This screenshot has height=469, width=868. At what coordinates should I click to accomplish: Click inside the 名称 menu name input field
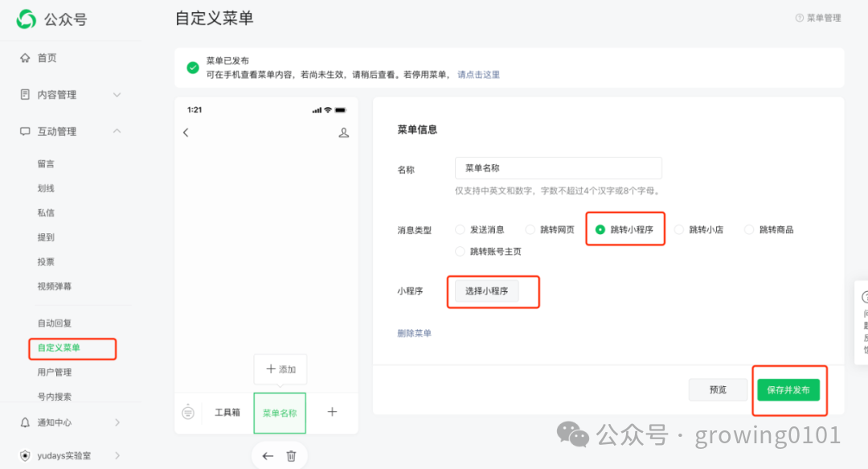pos(558,167)
